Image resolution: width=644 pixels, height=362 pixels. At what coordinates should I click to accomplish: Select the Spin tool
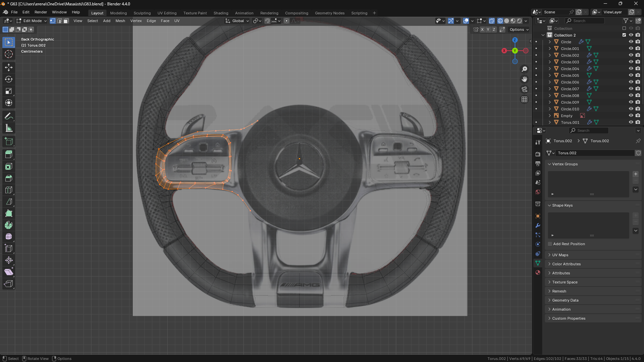pos(9,225)
